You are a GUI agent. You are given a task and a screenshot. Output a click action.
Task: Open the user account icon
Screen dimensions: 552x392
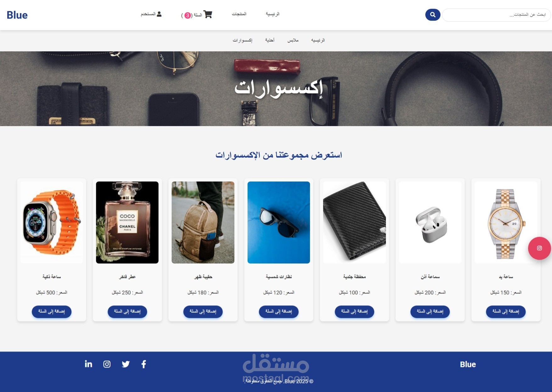pyautogui.click(x=159, y=14)
